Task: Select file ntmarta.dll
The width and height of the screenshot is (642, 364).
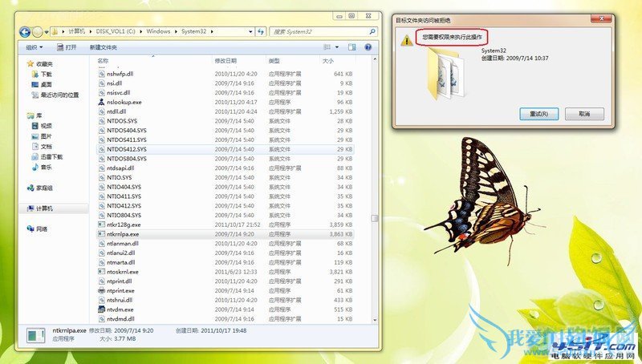Action: [226, 262]
